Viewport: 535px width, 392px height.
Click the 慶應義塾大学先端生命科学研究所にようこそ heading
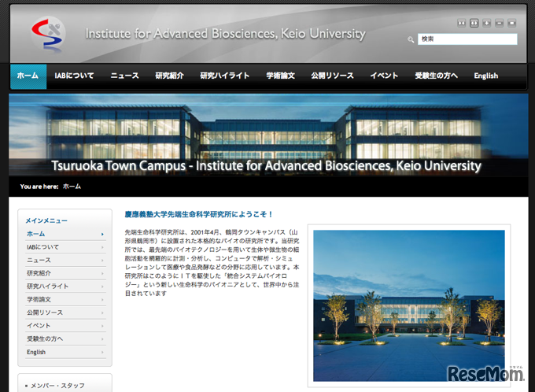(199, 214)
